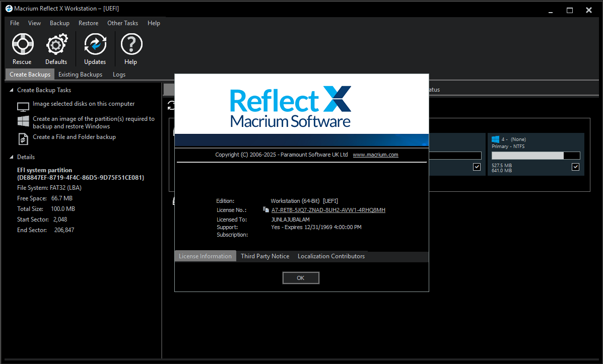Click the Support expiry date text
The height and width of the screenshot is (364, 603).
click(x=316, y=227)
